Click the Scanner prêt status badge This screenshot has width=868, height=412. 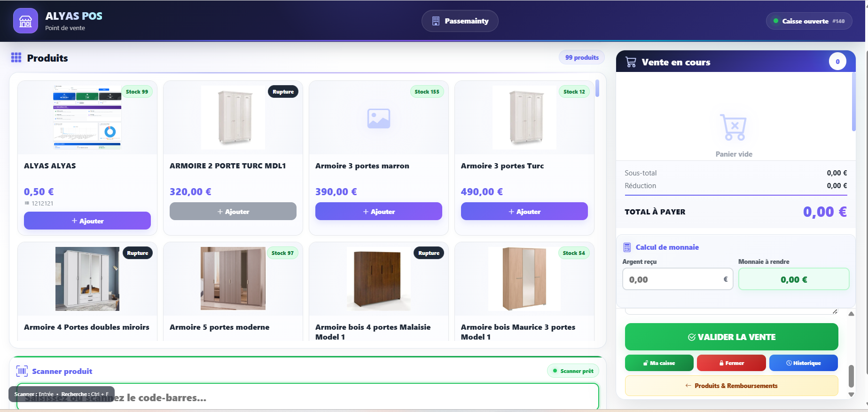(x=573, y=371)
